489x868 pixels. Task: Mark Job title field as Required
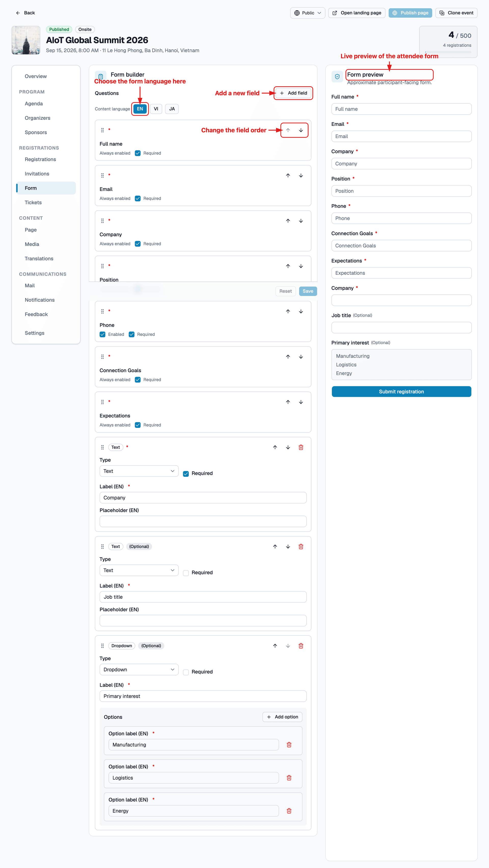click(186, 573)
